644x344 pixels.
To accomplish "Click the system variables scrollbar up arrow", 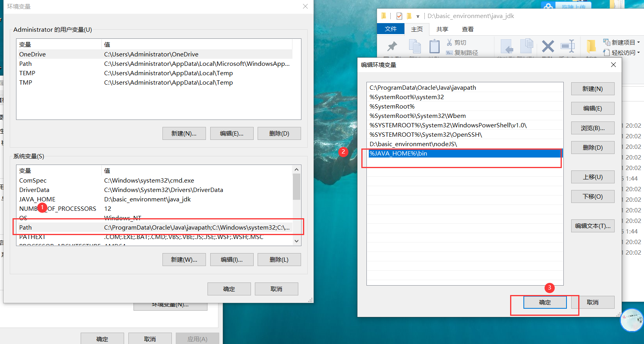I will (x=296, y=169).
